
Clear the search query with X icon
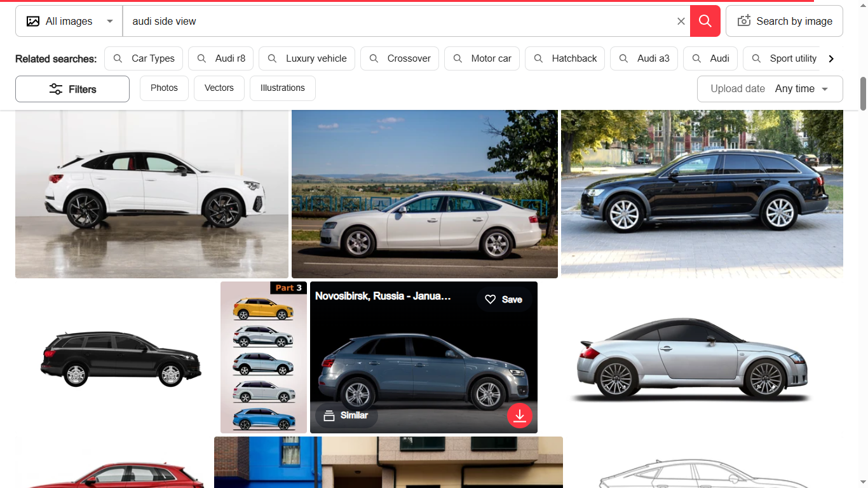(x=681, y=21)
